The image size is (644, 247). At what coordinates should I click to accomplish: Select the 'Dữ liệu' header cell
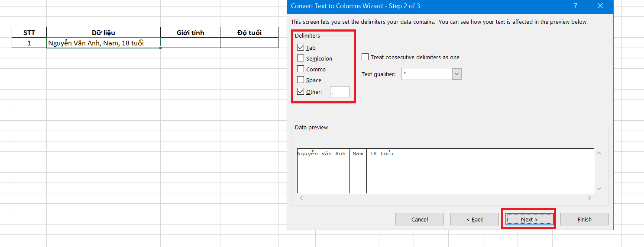104,32
